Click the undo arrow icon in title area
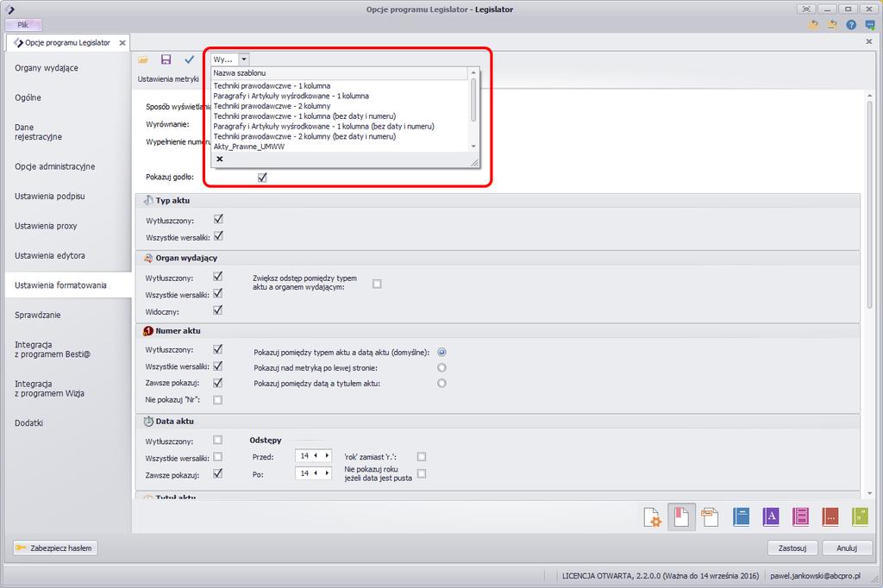 coord(813,25)
